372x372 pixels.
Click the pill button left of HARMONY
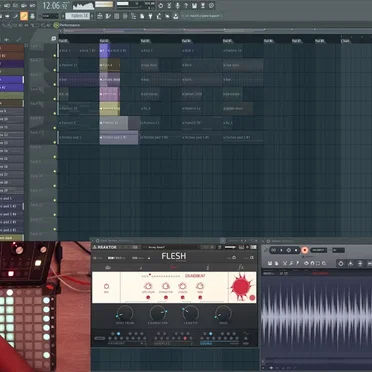click(99, 338)
